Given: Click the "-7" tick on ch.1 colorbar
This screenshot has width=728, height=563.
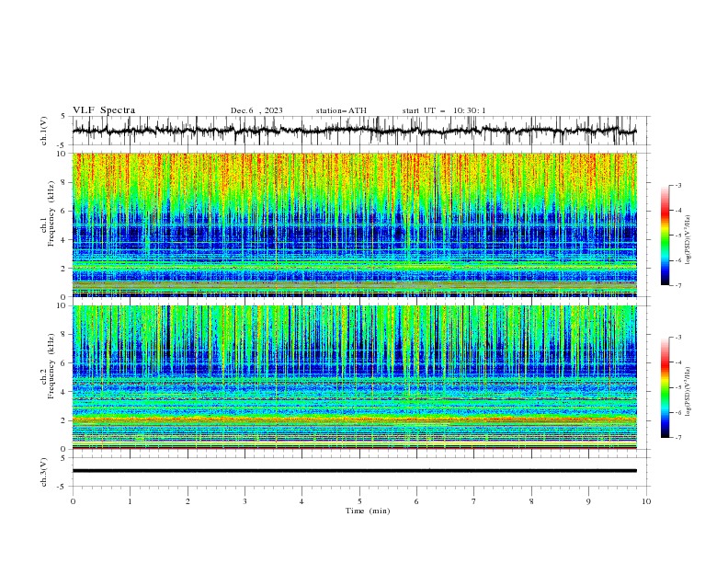Looking at the screenshot, I should click(x=678, y=285).
